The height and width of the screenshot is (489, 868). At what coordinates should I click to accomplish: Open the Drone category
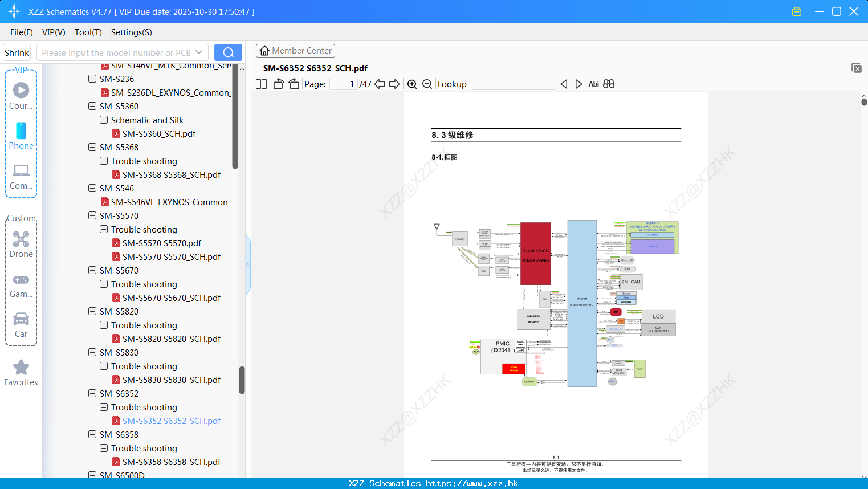pos(21,244)
